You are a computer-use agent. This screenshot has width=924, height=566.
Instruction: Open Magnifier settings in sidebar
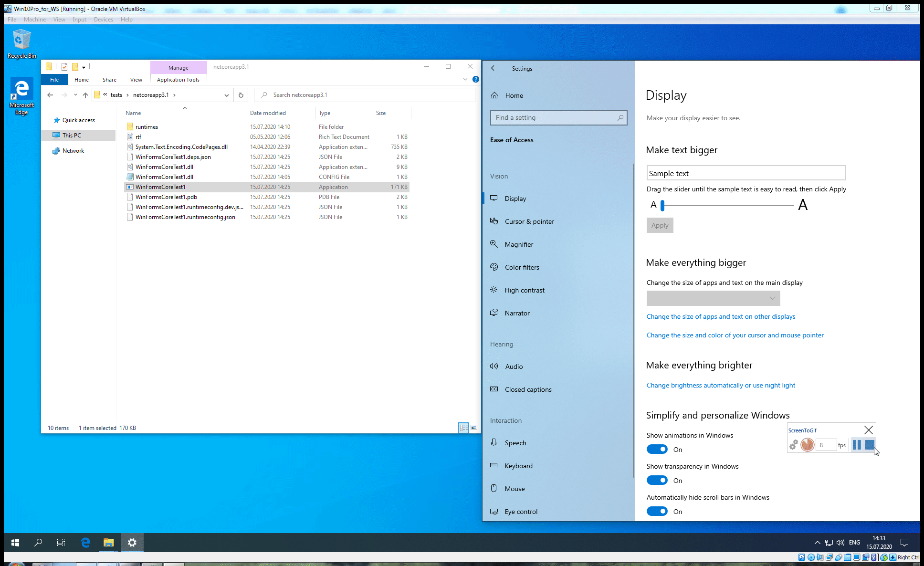point(519,244)
